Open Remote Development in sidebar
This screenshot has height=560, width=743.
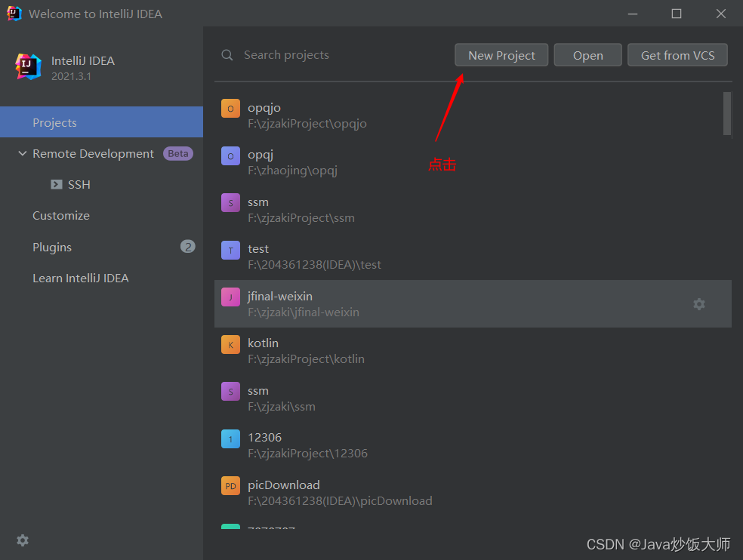click(94, 153)
